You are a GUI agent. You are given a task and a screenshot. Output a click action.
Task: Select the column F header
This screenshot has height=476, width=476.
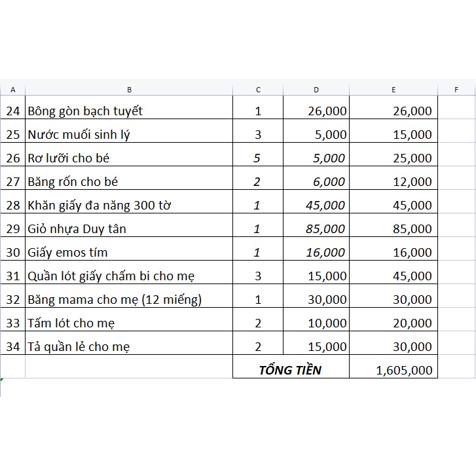click(456, 90)
